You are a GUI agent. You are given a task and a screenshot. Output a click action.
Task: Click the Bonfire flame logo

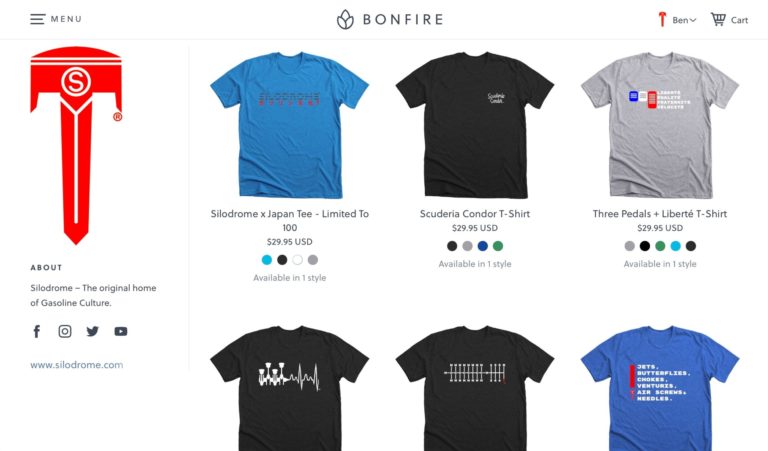345,20
